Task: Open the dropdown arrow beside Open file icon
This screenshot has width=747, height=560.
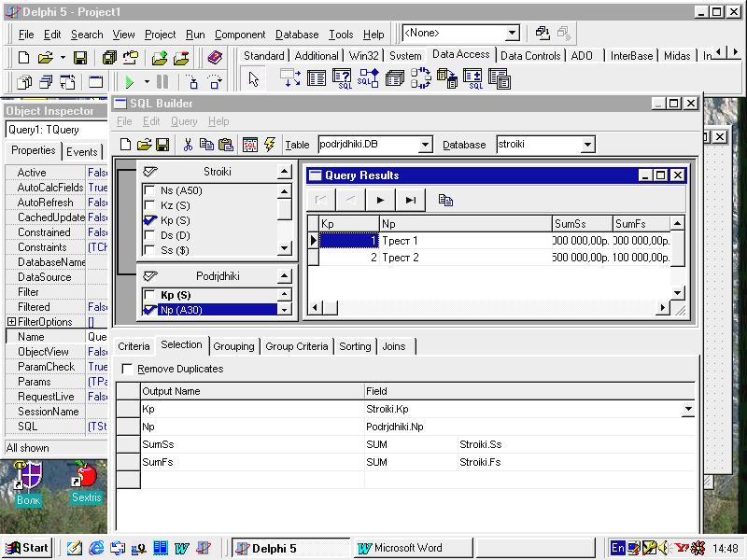Action: 63,58
